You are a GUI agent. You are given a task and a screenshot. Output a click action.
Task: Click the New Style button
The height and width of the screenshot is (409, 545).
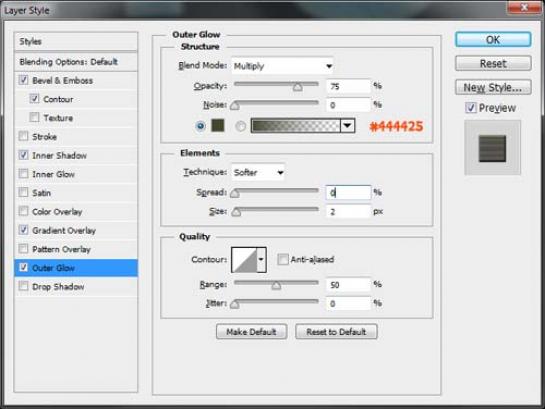point(493,87)
